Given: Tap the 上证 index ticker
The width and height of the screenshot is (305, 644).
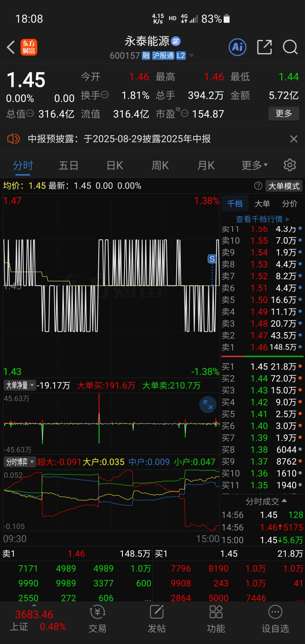Looking at the screenshot, I should click(x=38, y=620).
